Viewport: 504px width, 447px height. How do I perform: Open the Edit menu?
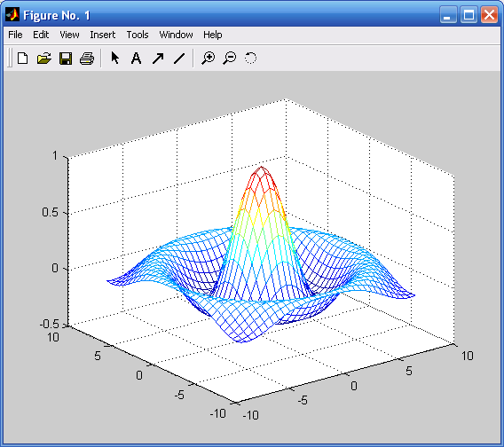click(x=41, y=35)
